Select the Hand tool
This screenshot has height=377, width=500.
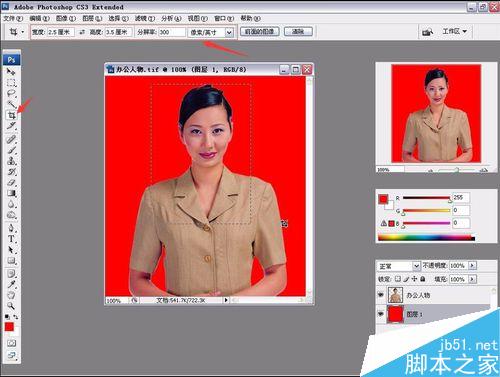click(x=12, y=295)
